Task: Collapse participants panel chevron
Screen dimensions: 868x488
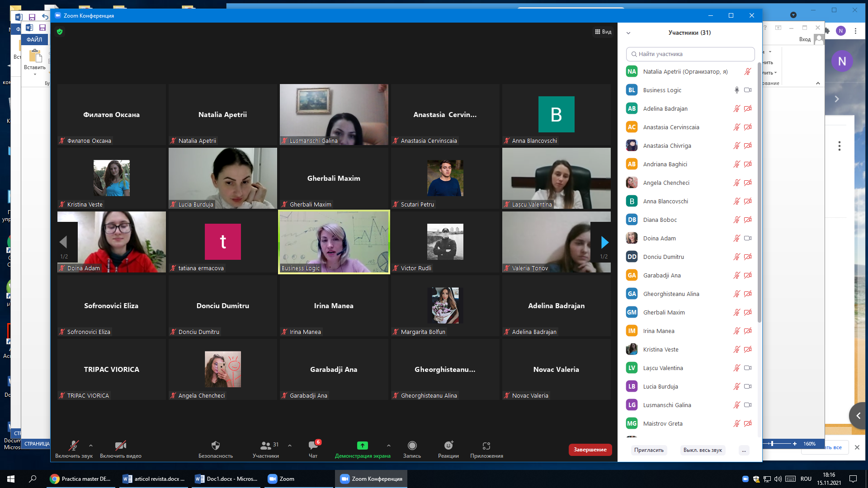Action: point(628,33)
